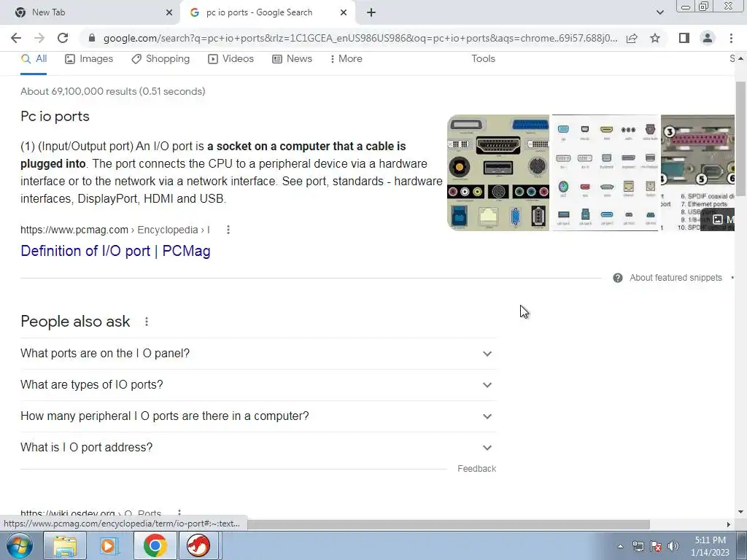
Task: Click the volume speaker icon
Action: 673,546
